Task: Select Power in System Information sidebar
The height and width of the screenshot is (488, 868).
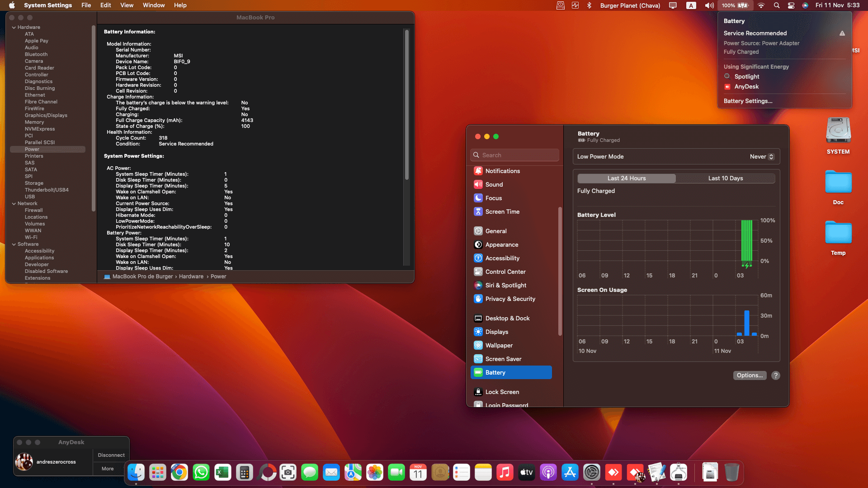Action: pos(48,150)
